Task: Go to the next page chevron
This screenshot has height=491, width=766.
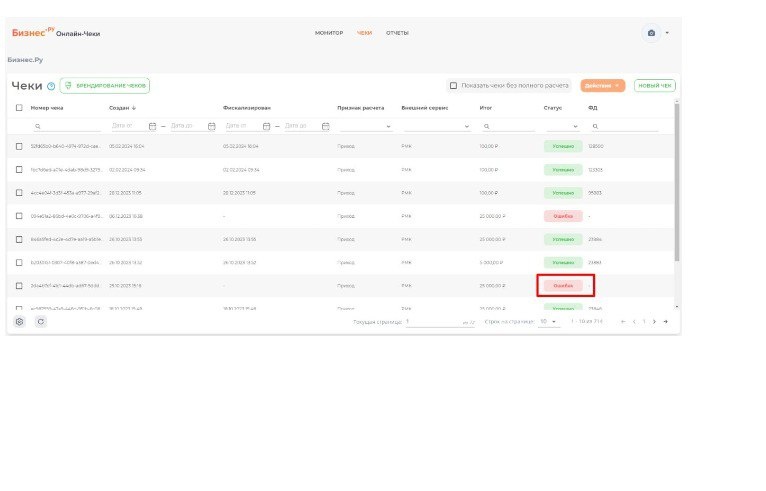Action: tap(655, 321)
